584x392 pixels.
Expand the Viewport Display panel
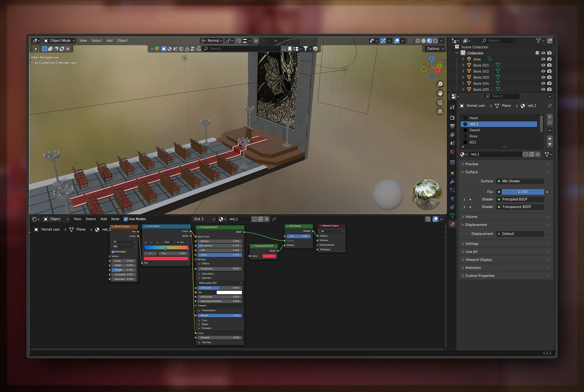click(478, 260)
